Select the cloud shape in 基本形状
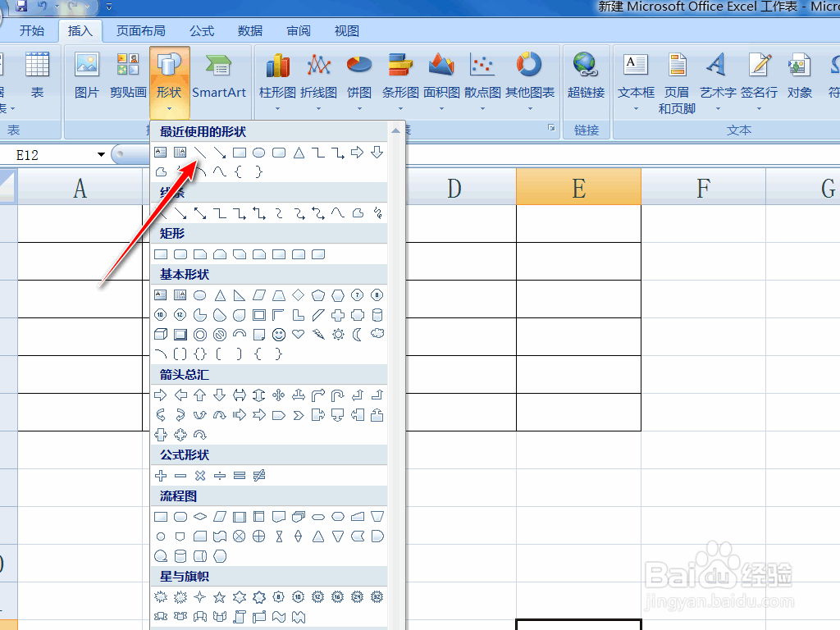 377,334
